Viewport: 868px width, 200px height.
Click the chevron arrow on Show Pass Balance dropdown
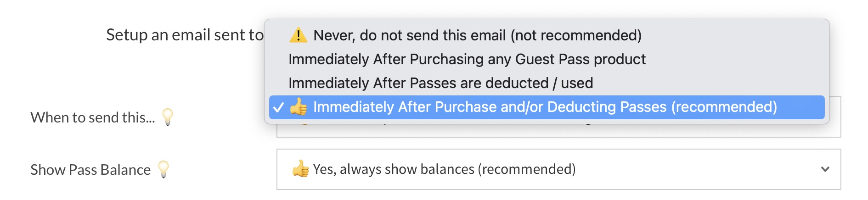(825, 169)
